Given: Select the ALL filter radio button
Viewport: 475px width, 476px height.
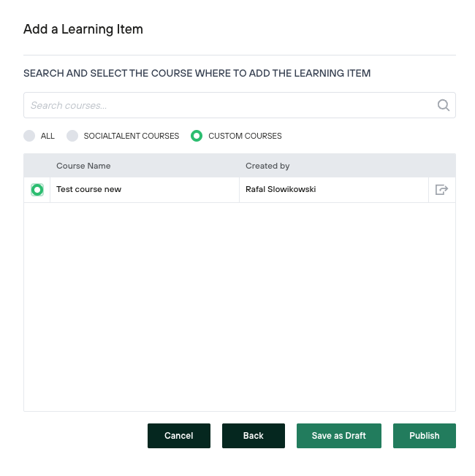Looking at the screenshot, I should pyautogui.click(x=29, y=136).
